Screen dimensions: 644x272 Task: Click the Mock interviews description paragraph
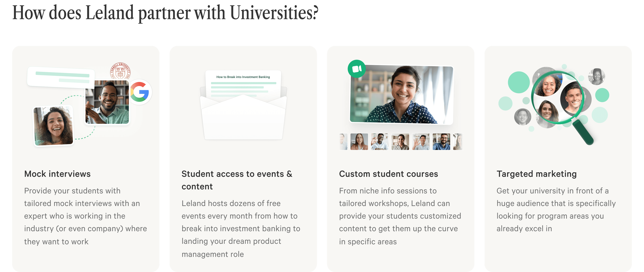click(86, 216)
